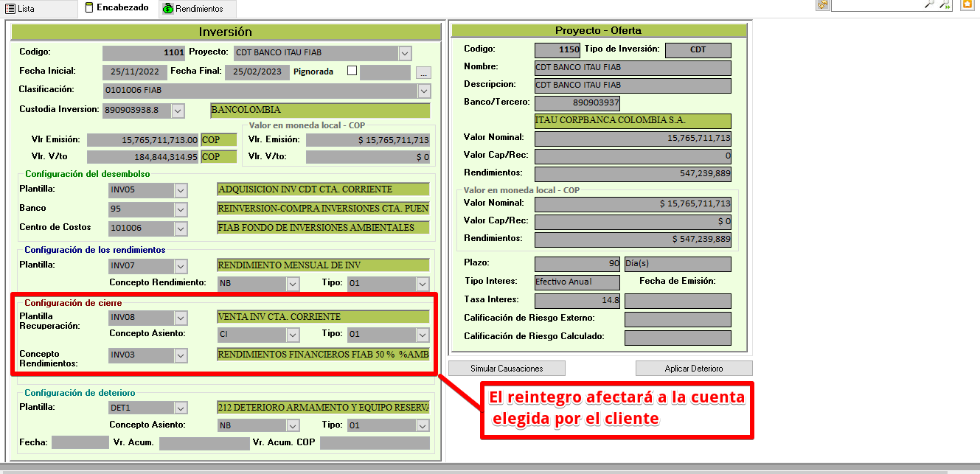Click the Fecha Inicial date field
Screen dimensions: 980x474
click(131, 72)
